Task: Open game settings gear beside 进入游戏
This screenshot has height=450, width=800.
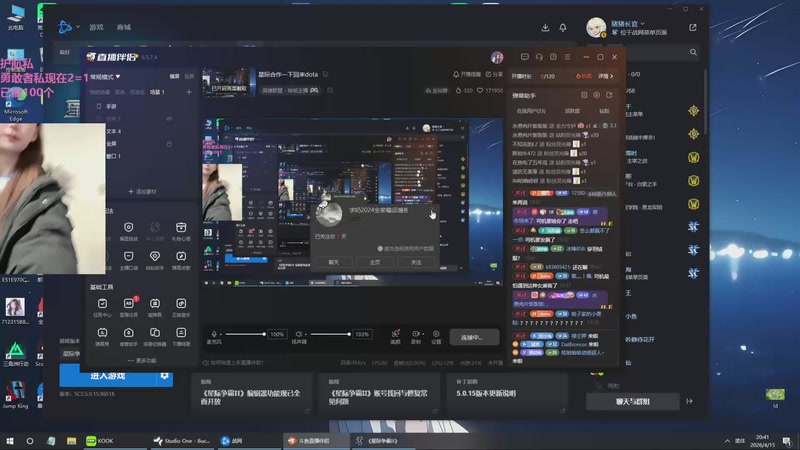Action: (164, 376)
